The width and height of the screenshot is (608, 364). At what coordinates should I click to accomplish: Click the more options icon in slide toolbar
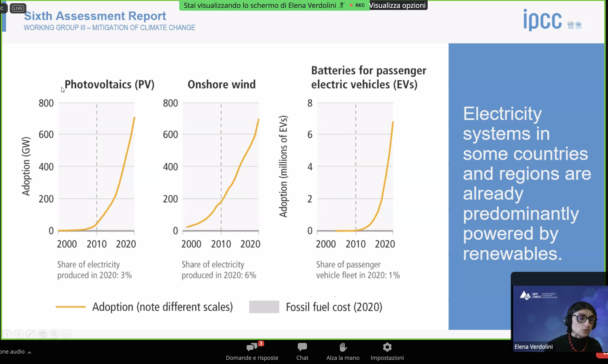pyautogui.click(x=66, y=334)
